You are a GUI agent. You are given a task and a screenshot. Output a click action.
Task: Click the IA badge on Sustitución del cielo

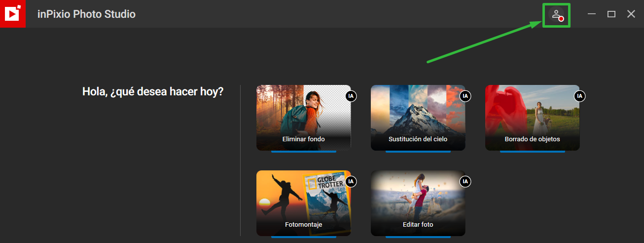465,96
